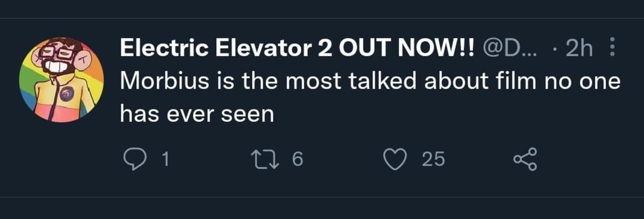Click the like count of 25

tap(433, 159)
